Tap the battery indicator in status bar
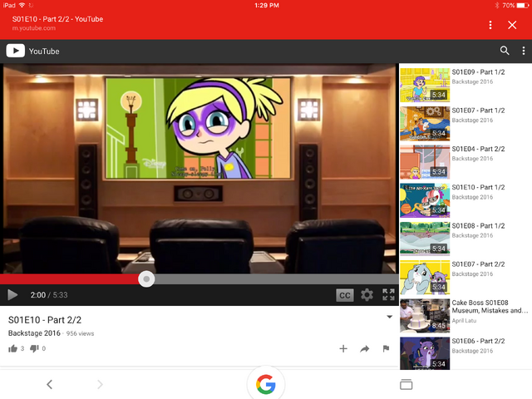The height and width of the screenshot is (399, 532). 523,5
